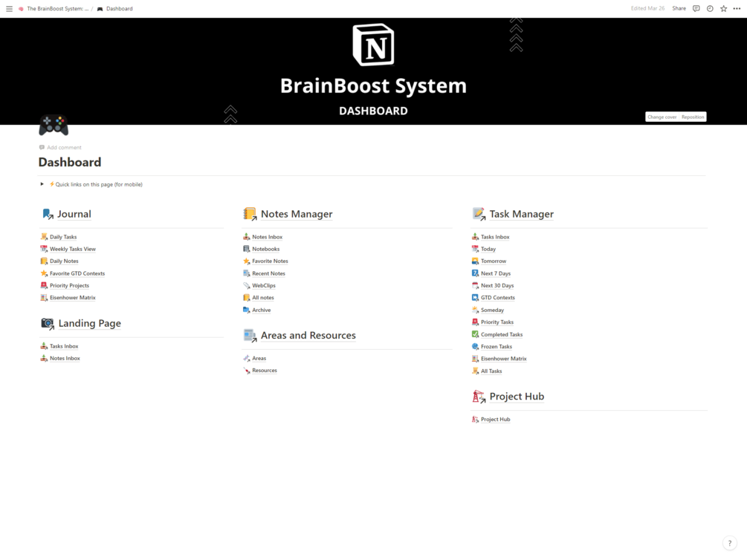The width and height of the screenshot is (747, 560).
Task: Open Eisenhower Matrix under Journal
Action: (73, 298)
